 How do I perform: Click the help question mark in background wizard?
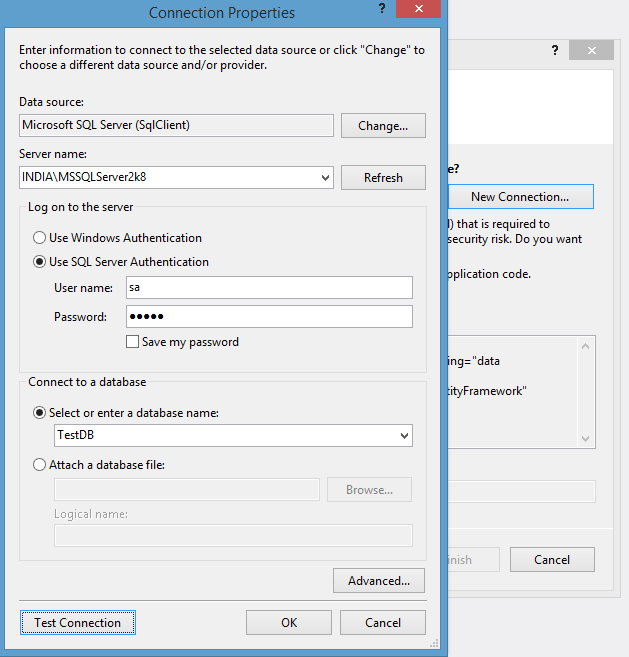555,50
